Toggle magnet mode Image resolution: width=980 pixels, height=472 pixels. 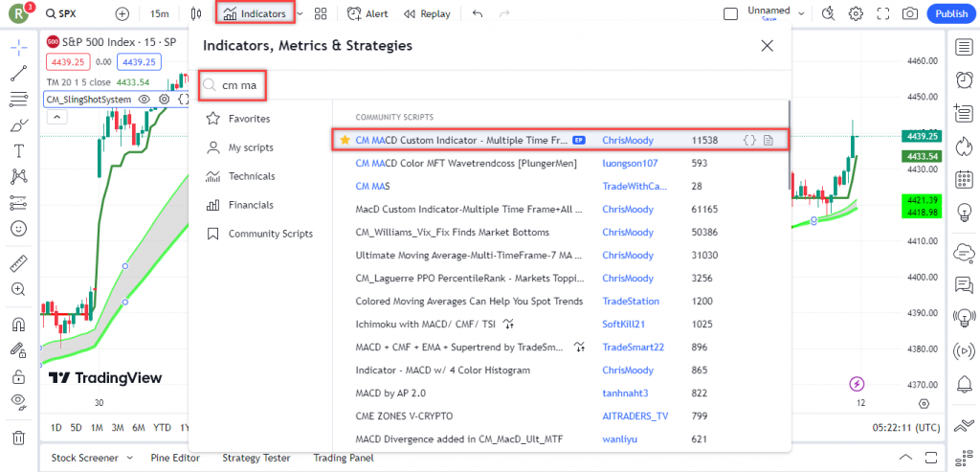click(19, 325)
